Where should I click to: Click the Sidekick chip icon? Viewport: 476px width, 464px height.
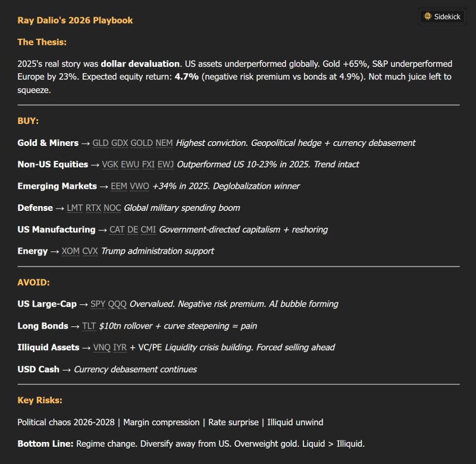(427, 17)
